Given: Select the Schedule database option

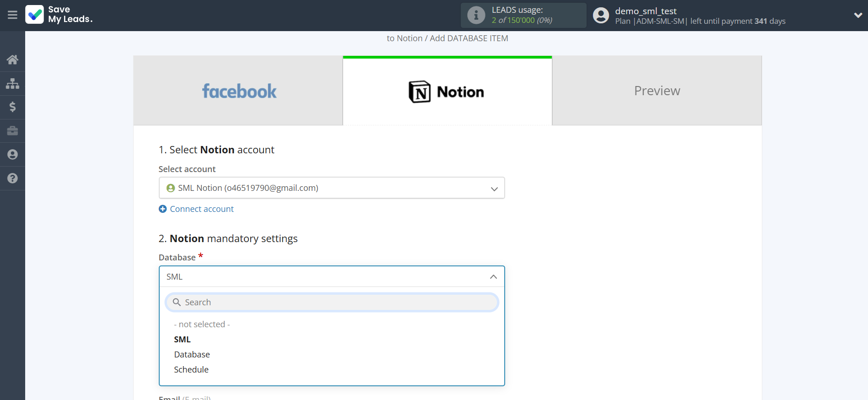Looking at the screenshot, I should pos(191,370).
